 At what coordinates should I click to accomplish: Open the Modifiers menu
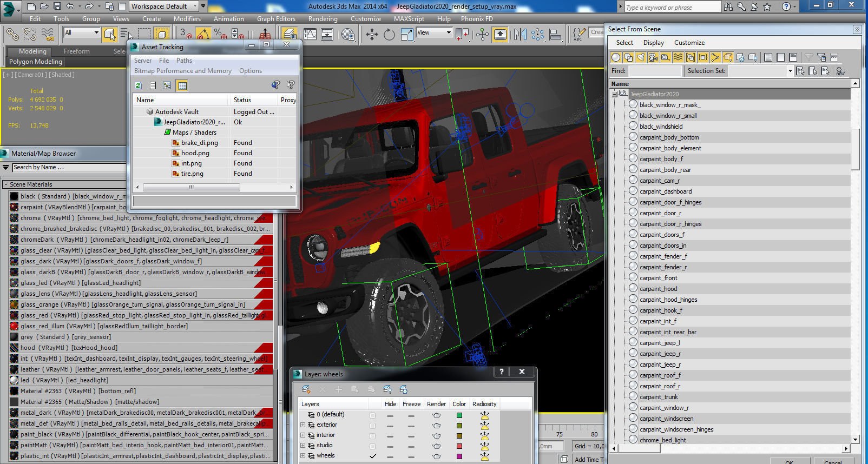(x=187, y=18)
